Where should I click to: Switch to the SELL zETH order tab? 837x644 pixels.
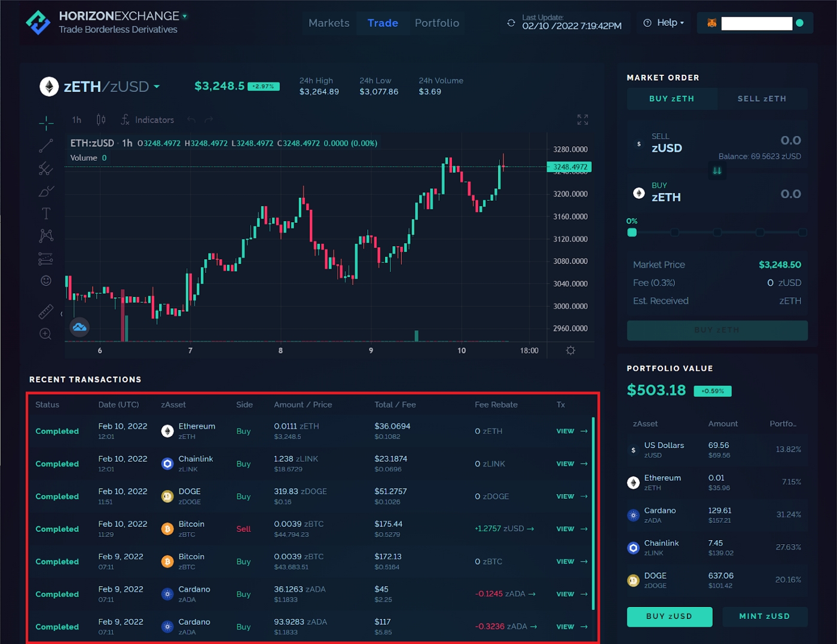[762, 99]
